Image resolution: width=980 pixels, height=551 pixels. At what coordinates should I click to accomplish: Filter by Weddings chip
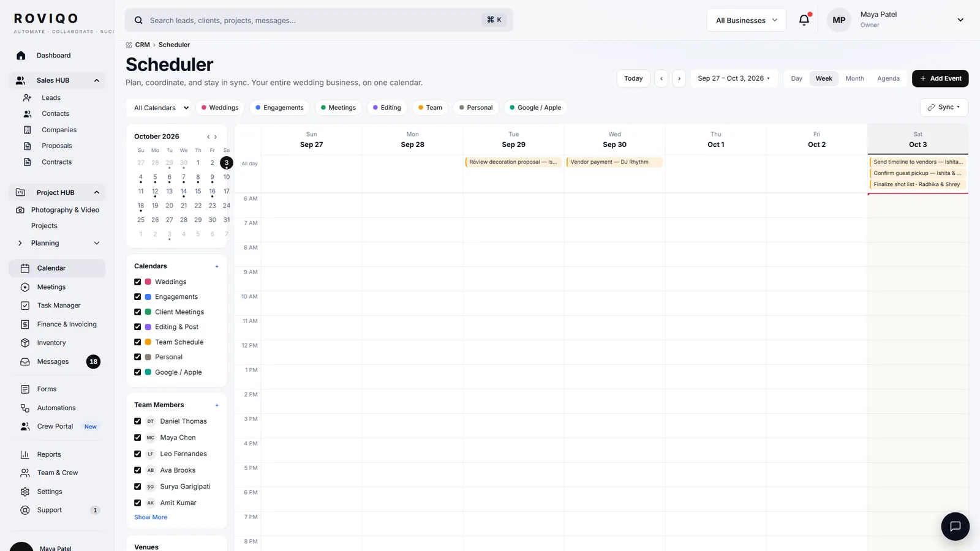tap(220, 108)
